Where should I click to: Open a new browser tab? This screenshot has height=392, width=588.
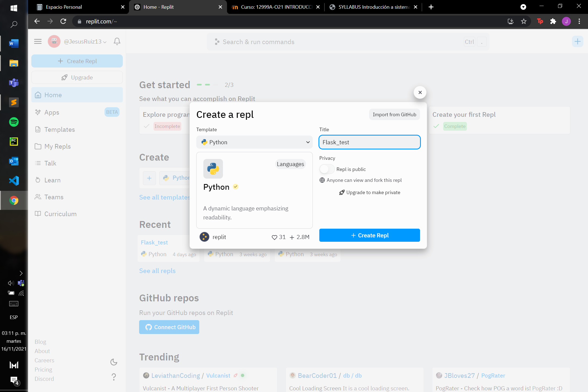[431, 7]
